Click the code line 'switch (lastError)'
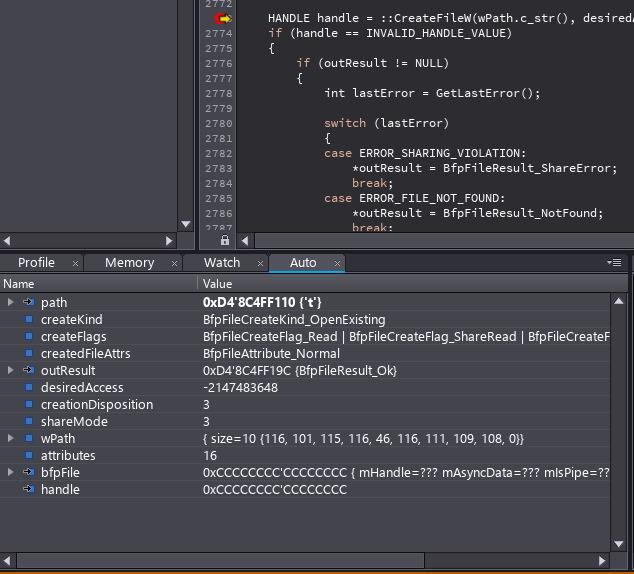The image size is (634, 574). pos(386,123)
